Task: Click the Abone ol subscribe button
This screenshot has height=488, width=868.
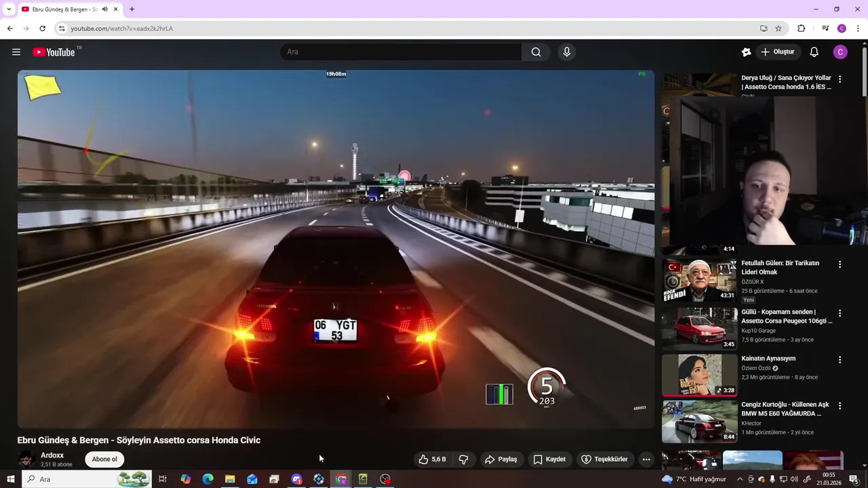Action: coord(104,460)
